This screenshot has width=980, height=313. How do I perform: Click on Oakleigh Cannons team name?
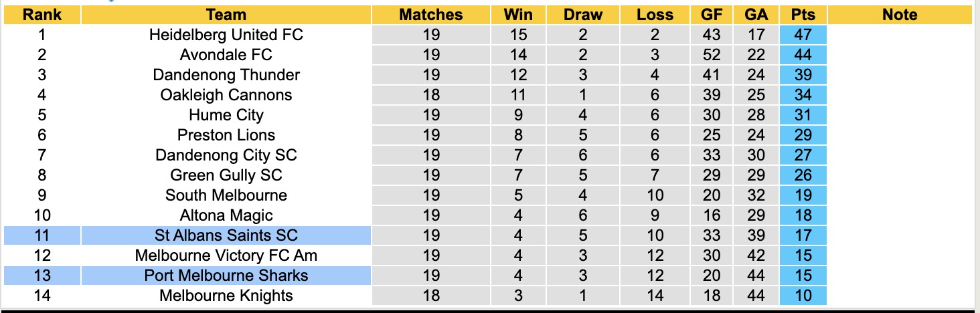click(x=226, y=95)
